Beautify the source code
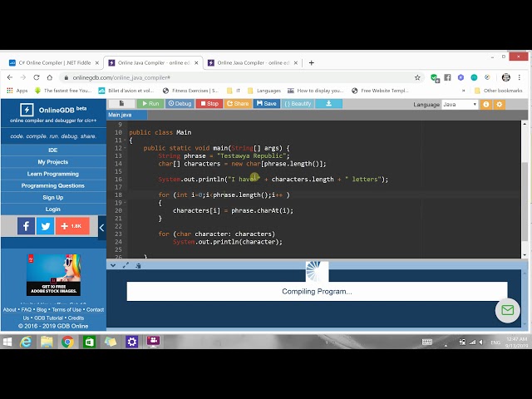 298,103
